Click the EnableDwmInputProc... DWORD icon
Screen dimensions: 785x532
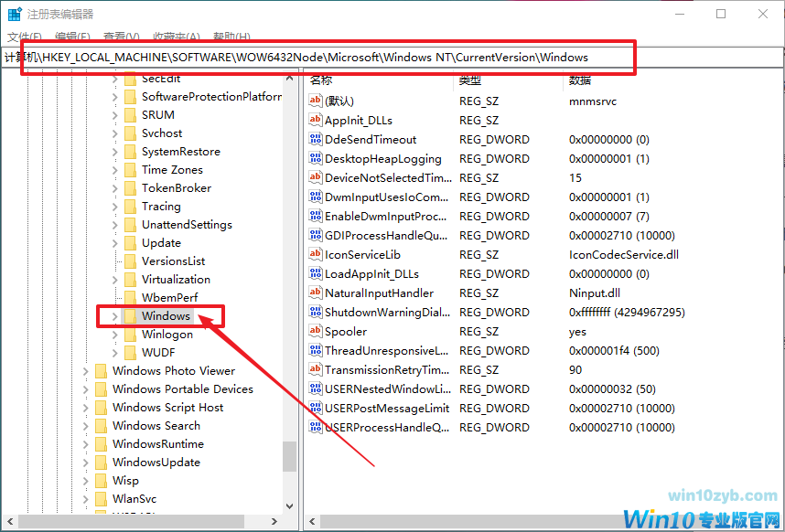pos(316,216)
